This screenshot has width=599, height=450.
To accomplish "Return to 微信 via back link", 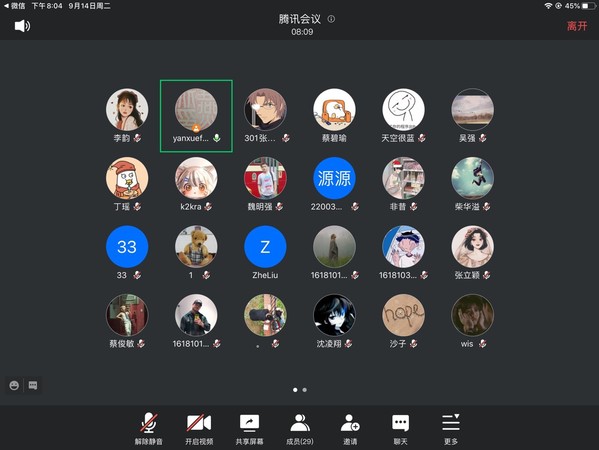I will coord(15,6).
